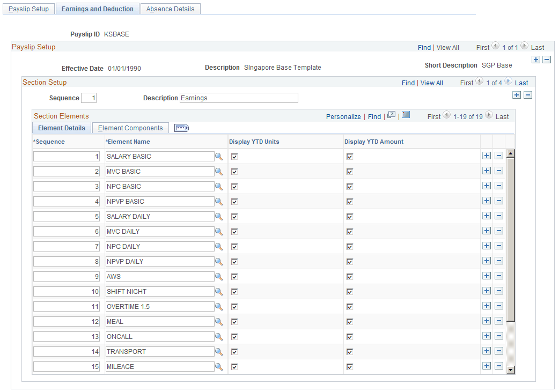Disable Display YTD Amount for OVERTIME 1.5
Screen dimensions: 559x392
pos(350,306)
